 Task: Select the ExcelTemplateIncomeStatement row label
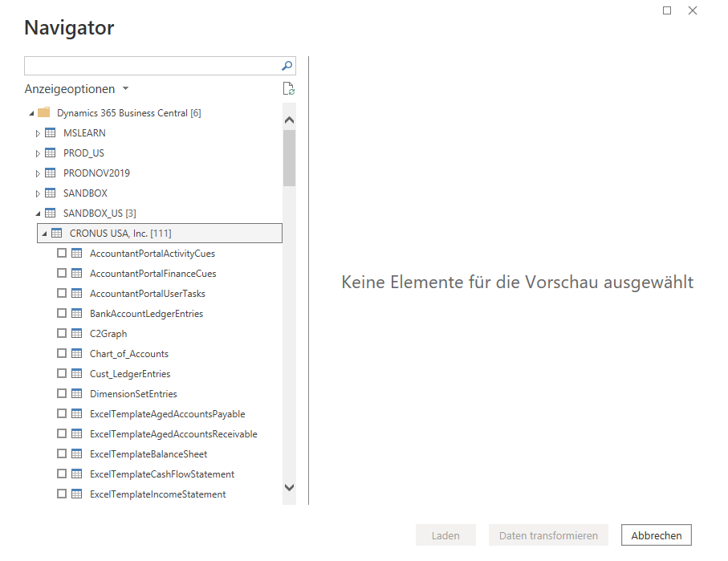(x=158, y=494)
